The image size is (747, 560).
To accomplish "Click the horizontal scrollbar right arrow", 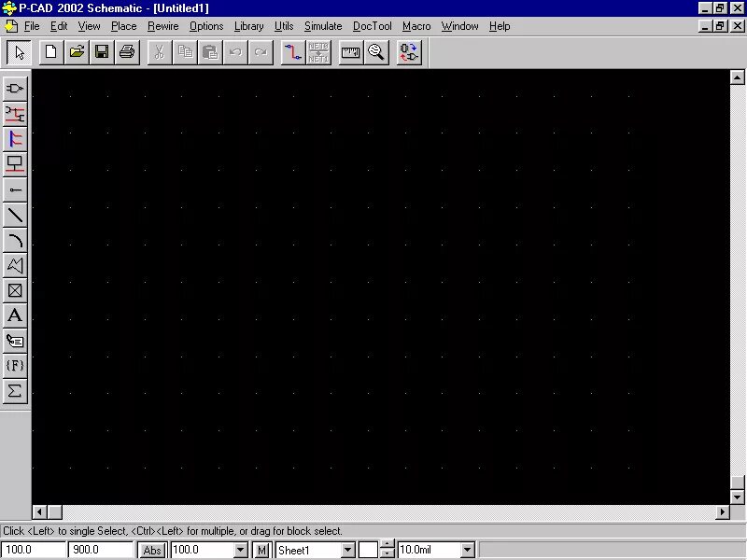I will point(722,511).
